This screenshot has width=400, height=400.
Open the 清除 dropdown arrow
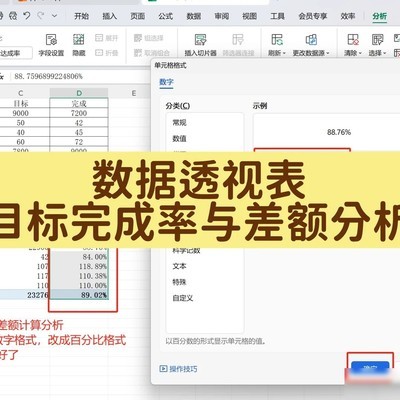(360, 53)
